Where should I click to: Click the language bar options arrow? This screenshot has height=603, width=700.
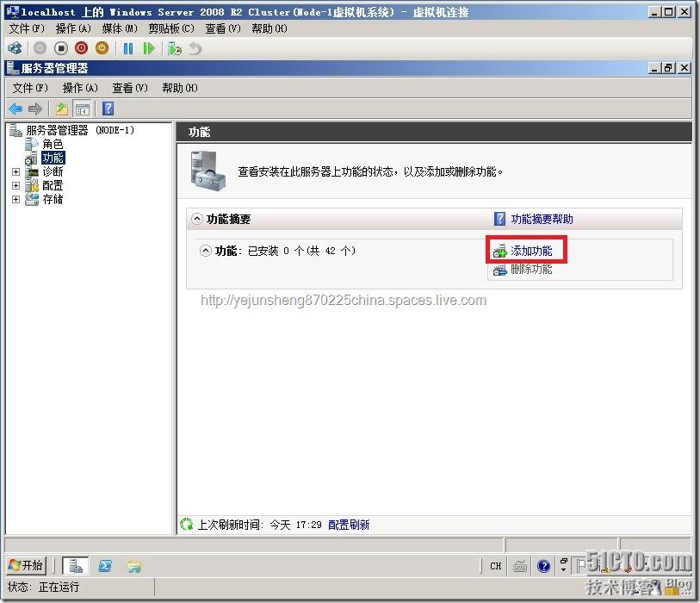coord(563,570)
